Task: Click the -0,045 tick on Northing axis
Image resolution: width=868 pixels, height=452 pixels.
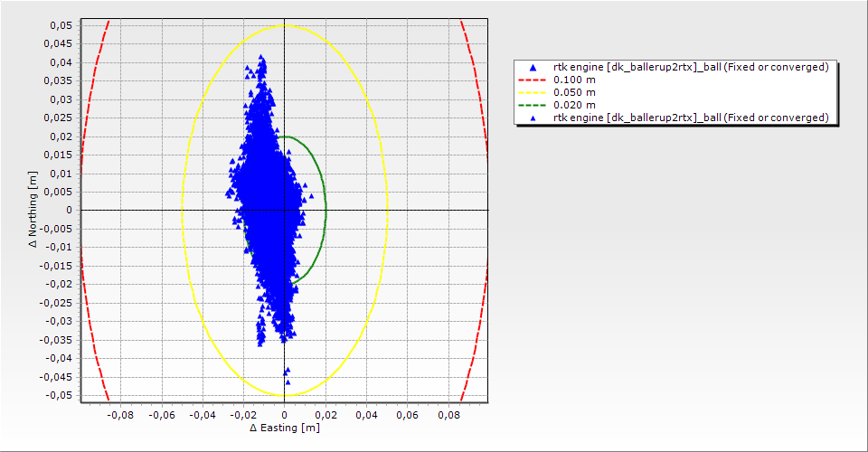Action: click(x=56, y=377)
